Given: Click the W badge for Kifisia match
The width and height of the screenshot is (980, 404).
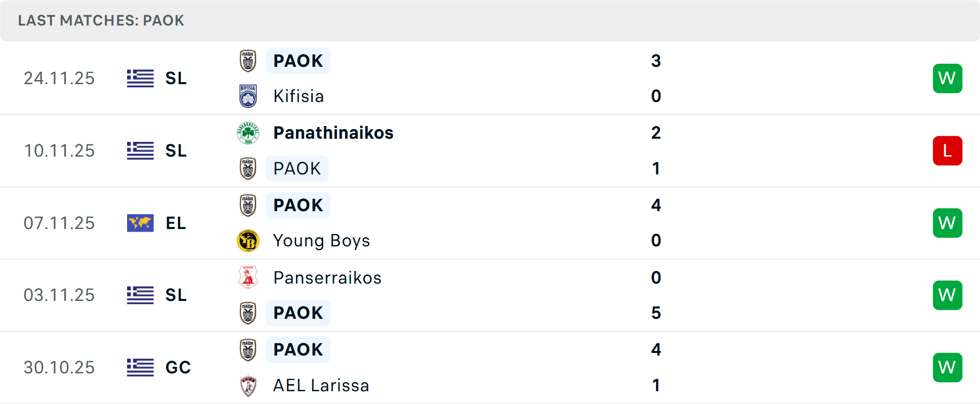Looking at the screenshot, I should 947,79.
